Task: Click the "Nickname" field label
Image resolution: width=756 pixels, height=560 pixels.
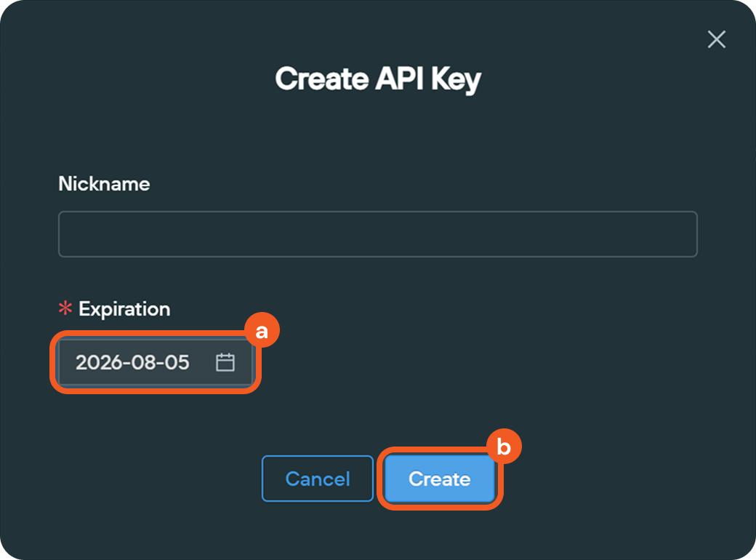Action: 104,183
